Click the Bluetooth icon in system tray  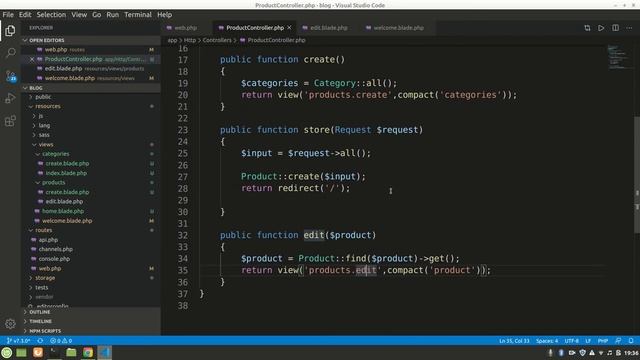(x=561, y=353)
